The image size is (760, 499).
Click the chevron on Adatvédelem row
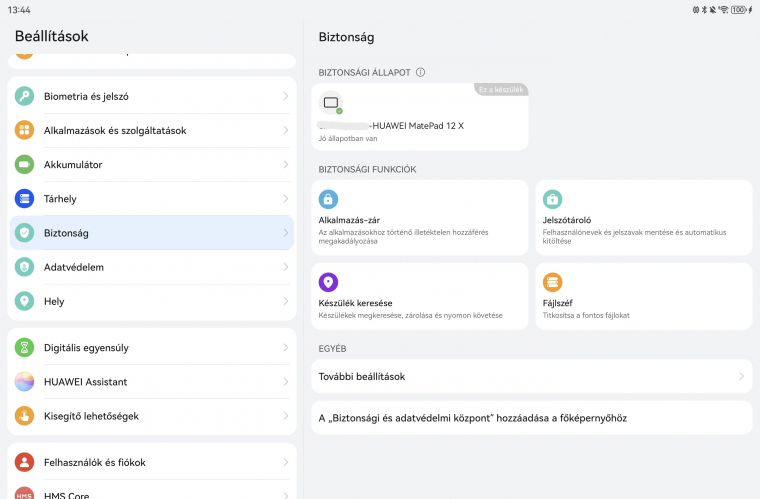click(x=285, y=268)
